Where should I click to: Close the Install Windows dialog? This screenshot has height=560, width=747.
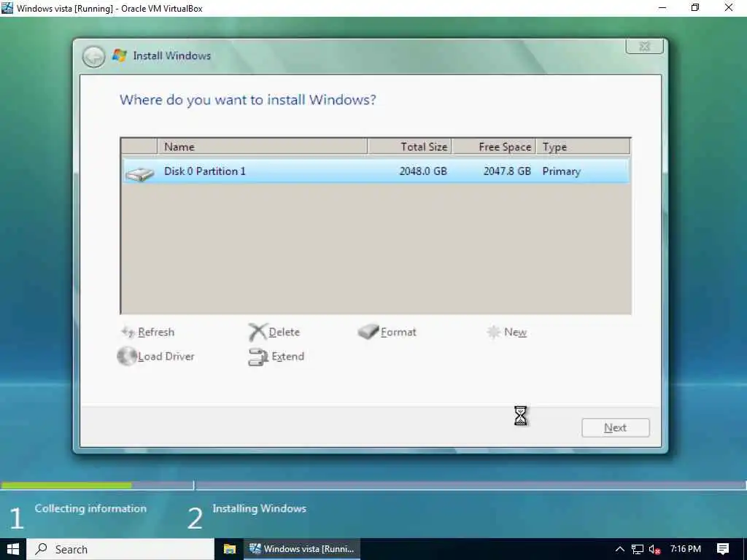coord(644,46)
